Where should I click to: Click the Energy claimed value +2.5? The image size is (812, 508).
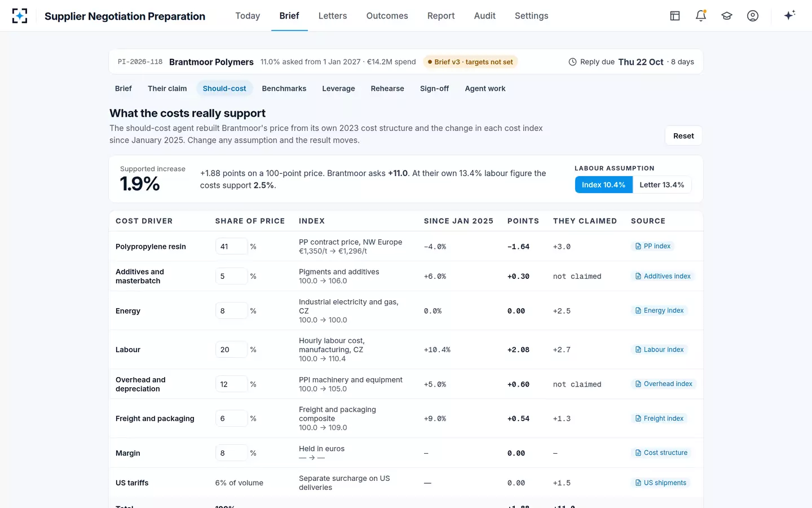coord(562,311)
